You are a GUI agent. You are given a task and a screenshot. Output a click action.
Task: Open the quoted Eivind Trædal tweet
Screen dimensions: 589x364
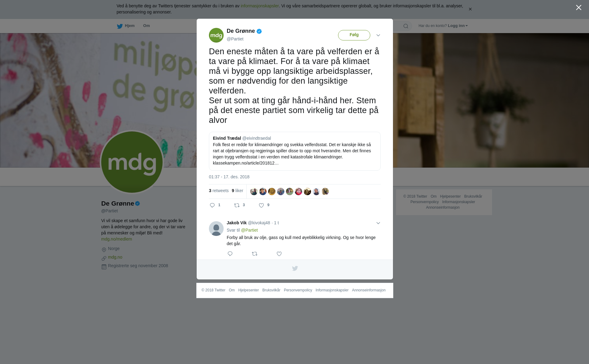click(295, 151)
